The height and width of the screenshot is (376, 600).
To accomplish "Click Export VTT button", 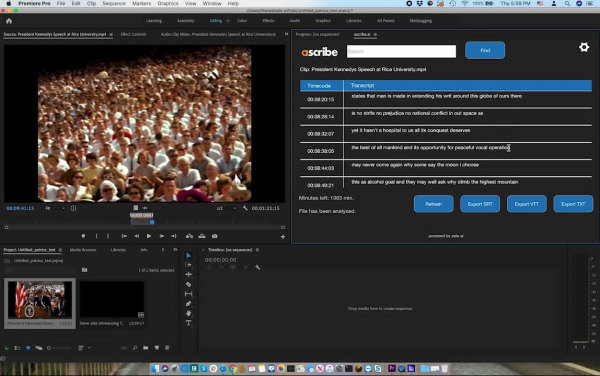I will pos(527,204).
